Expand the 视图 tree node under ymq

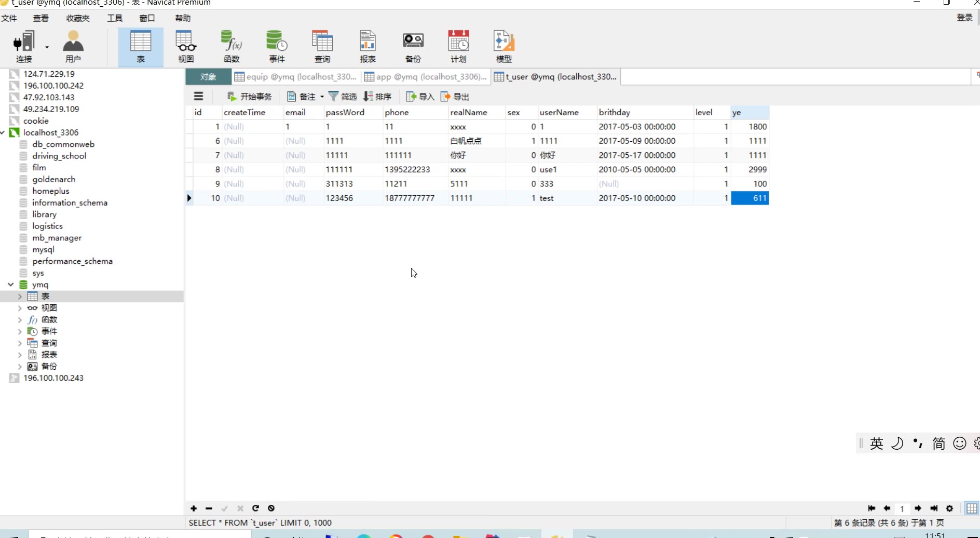[20, 308]
